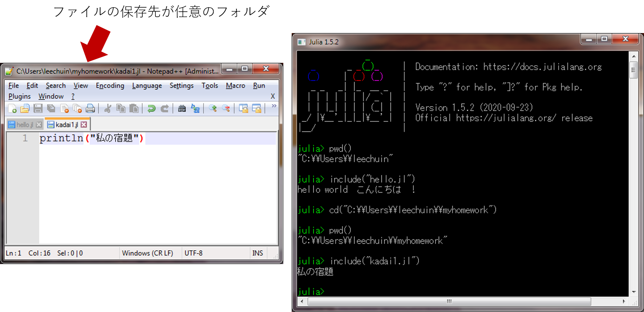Minimize the Julia 1.5.2 window
Viewport: 644px width, 312px height.
(589, 39)
